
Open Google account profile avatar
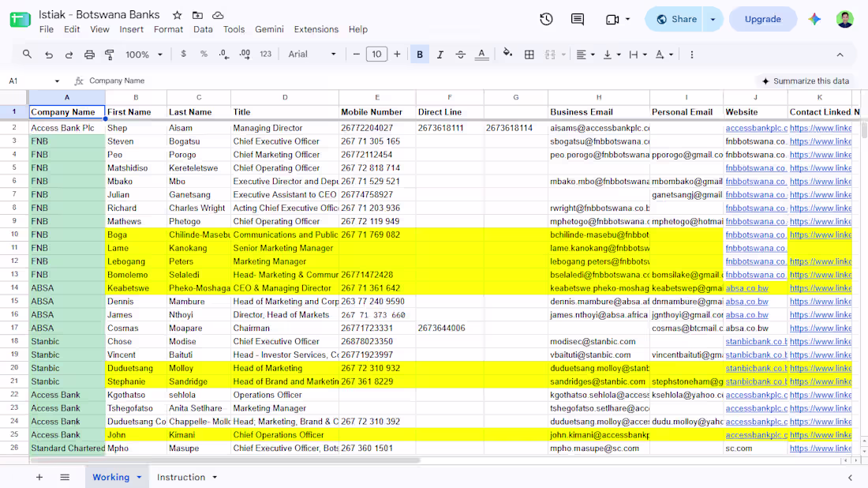click(845, 19)
